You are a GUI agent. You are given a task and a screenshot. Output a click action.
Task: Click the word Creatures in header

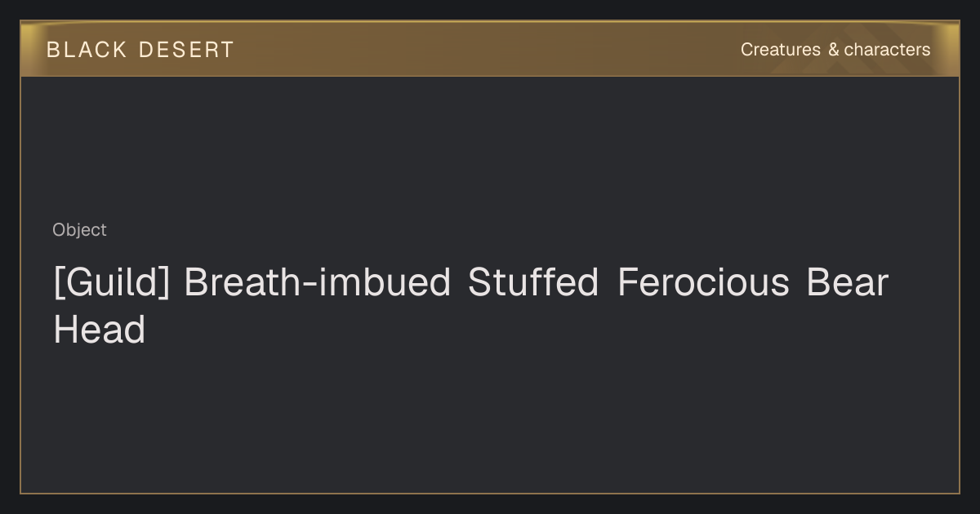[x=780, y=50]
